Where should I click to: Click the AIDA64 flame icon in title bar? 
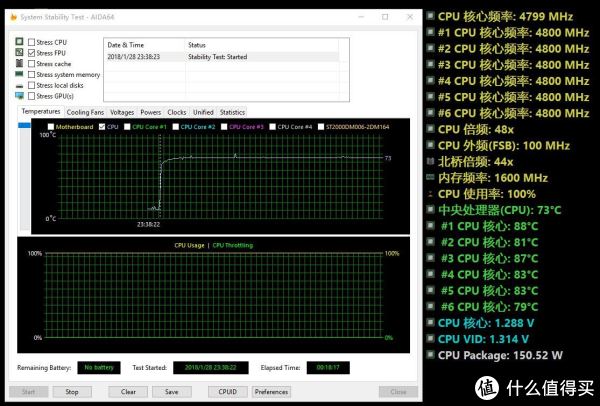point(13,17)
